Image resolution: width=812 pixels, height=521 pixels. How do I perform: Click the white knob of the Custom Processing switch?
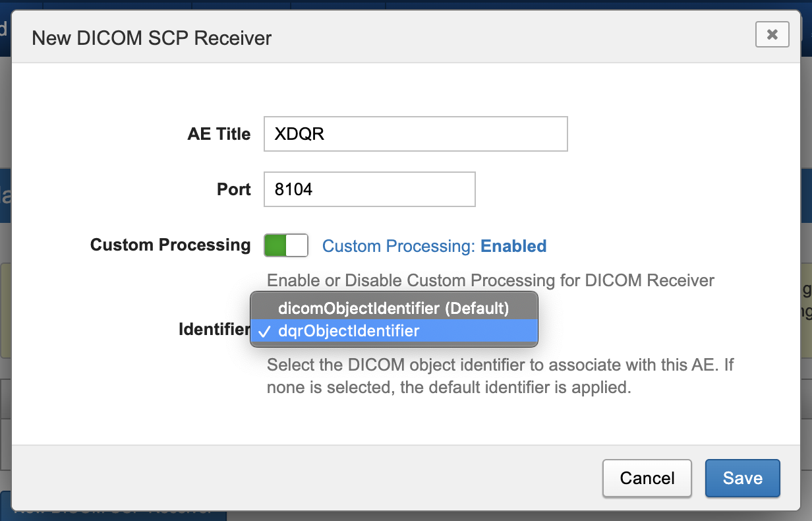tap(297, 245)
